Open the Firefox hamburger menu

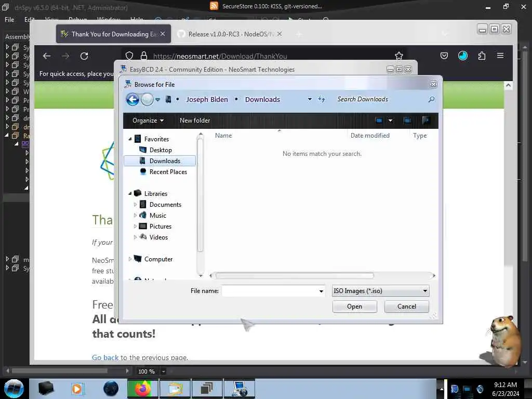tap(500, 55)
